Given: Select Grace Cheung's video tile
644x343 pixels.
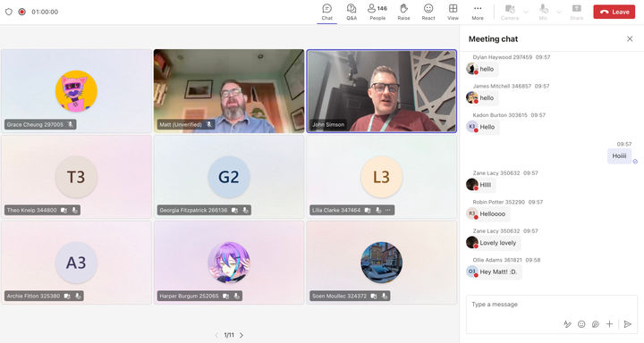Looking at the screenshot, I should (x=76, y=91).
